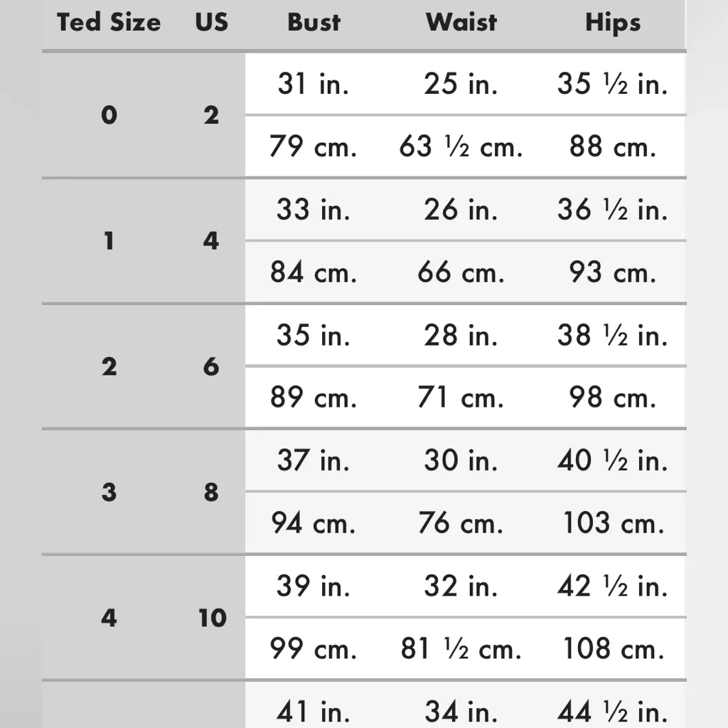This screenshot has height=728, width=728.
Task: Click the 38 ½ in. hips value
Action: 612,336
